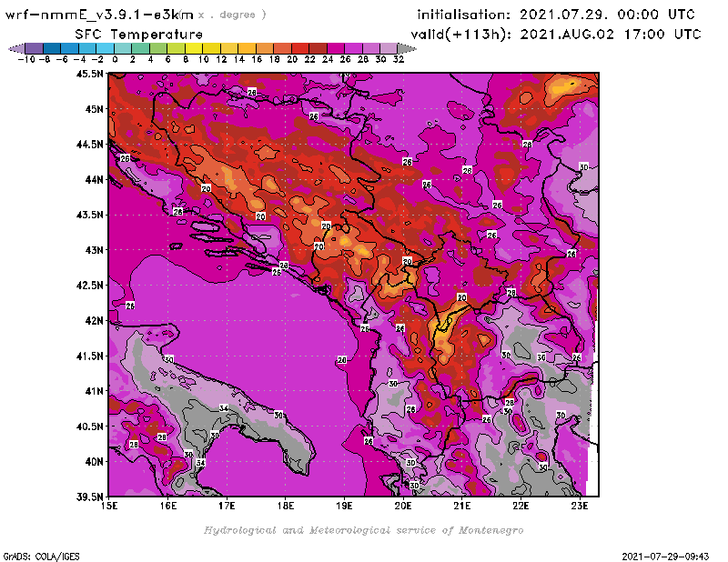Select the orange legend swatch for 16 to 18
The image size is (728, 562).
pos(265,48)
